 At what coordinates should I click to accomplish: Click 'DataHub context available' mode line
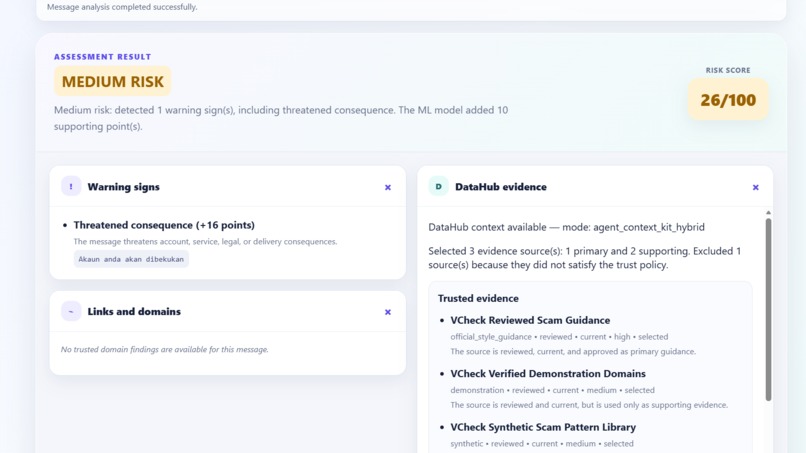point(566,227)
